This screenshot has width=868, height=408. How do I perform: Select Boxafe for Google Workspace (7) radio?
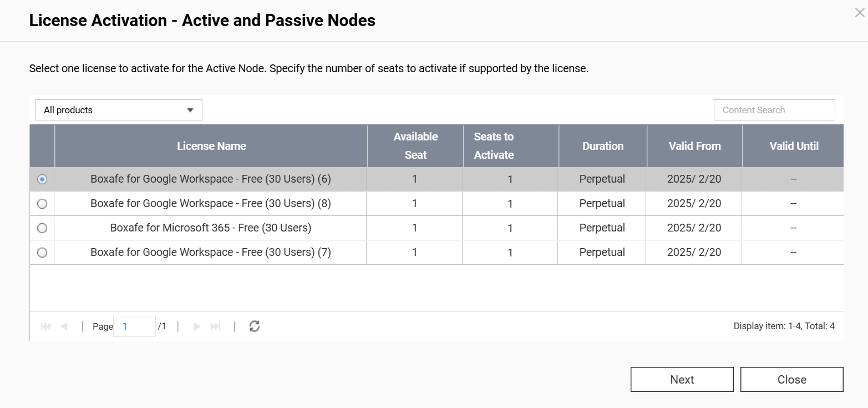pyautogui.click(x=42, y=253)
